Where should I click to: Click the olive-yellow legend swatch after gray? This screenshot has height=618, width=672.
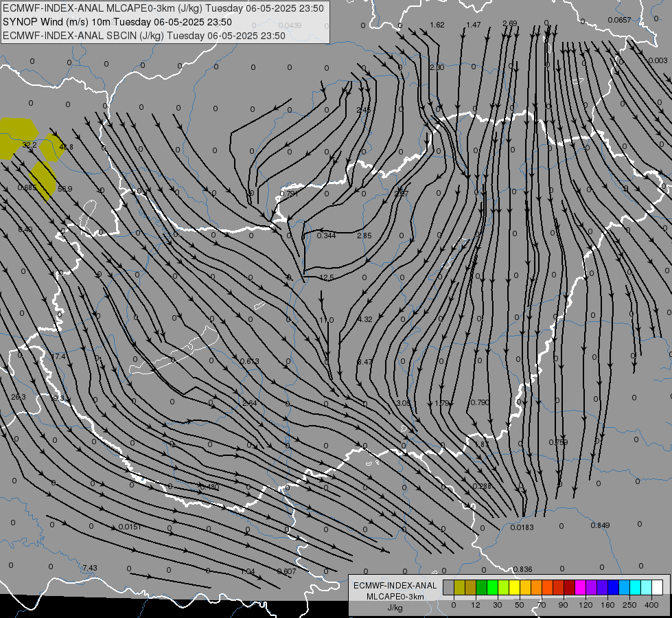coord(460,587)
